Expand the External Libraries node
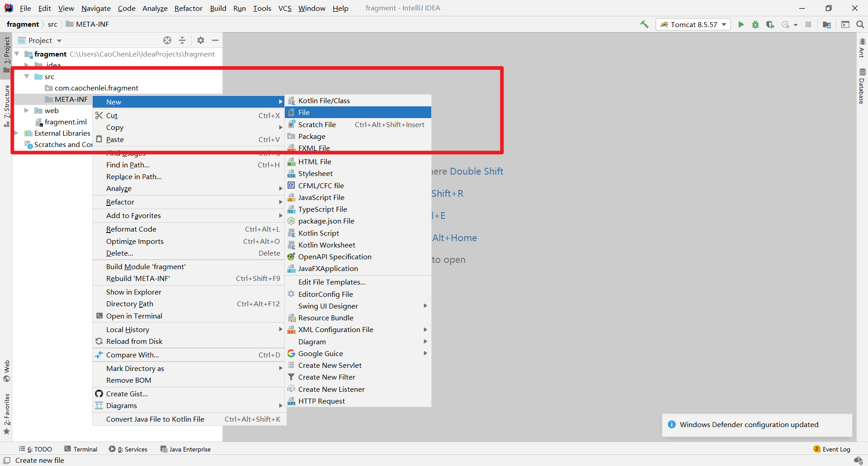Image resolution: width=868 pixels, height=466 pixels. click(17, 133)
